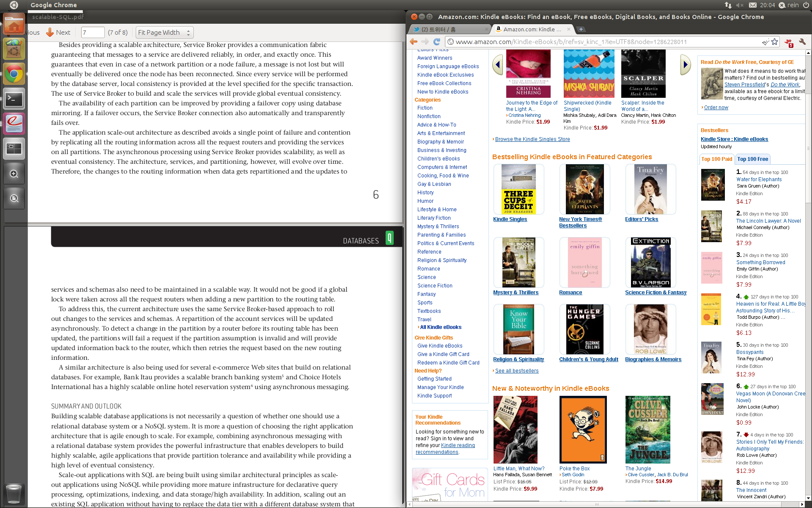Open the Chrome wrench settings menu
This screenshot has width=812, height=508.
802,41
